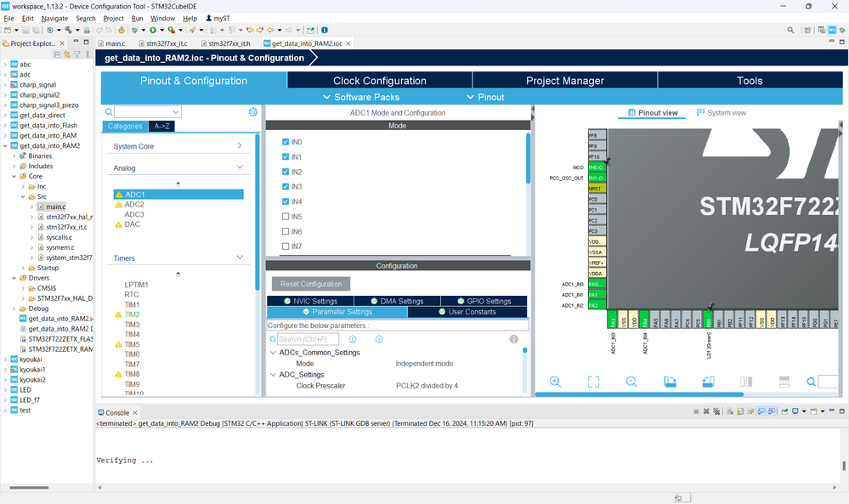Click Remove All Terminated Launches in Console
The width and height of the screenshot is (849, 504).
click(x=716, y=411)
